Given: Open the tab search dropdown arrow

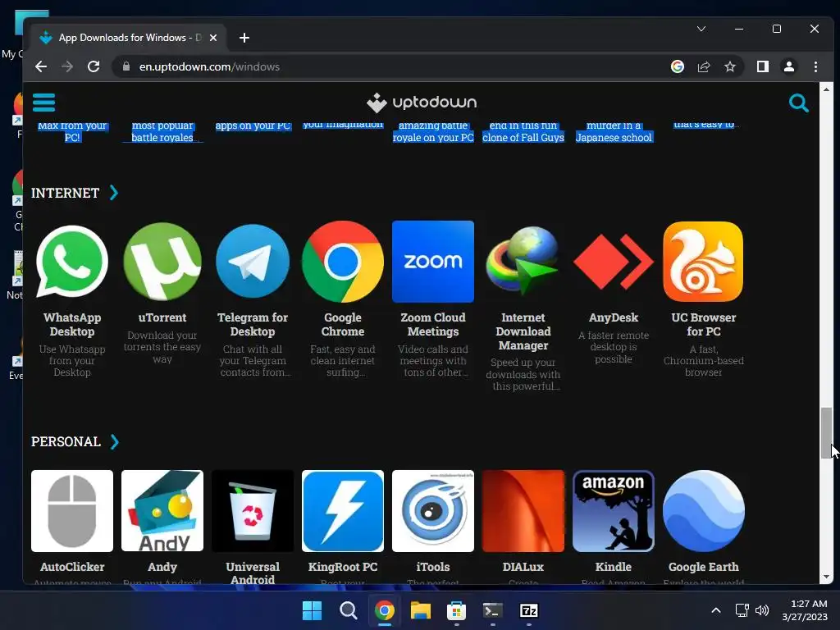Looking at the screenshot, I should pos(701,29).
